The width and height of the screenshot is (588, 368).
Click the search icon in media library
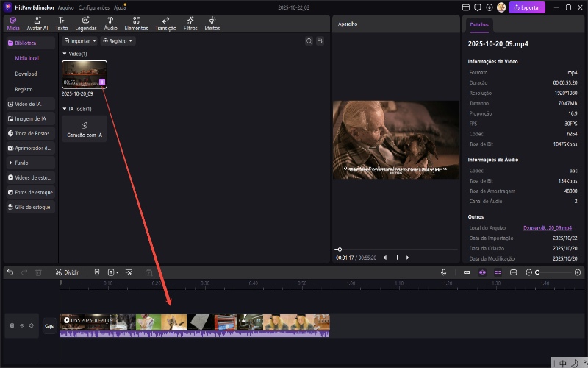point(309,41)
